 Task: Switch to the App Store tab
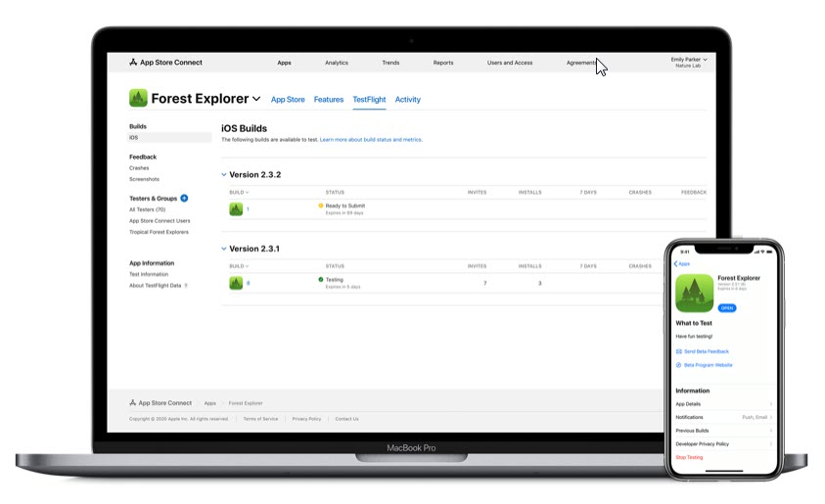click(288, 100)
